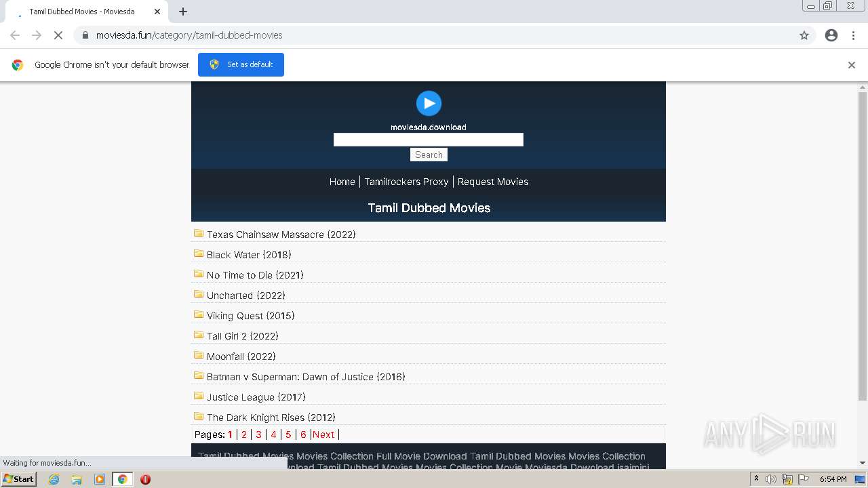Click the blue play logo of moviesda

[x=429, y=104]
